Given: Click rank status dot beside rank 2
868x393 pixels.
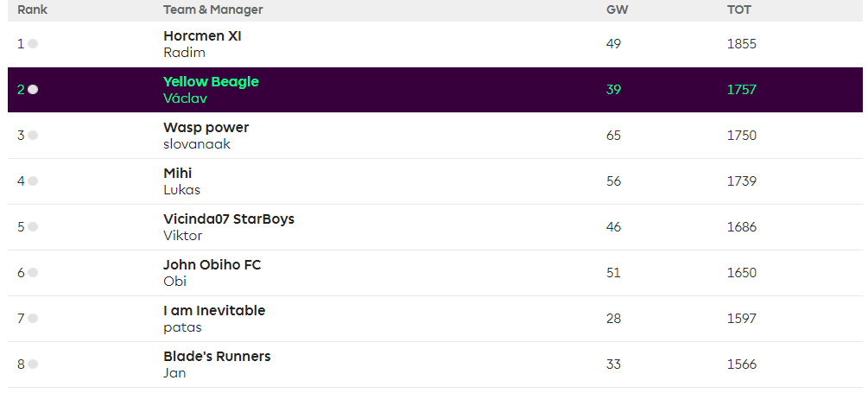Looking at the screenshot, I should 33,90.
